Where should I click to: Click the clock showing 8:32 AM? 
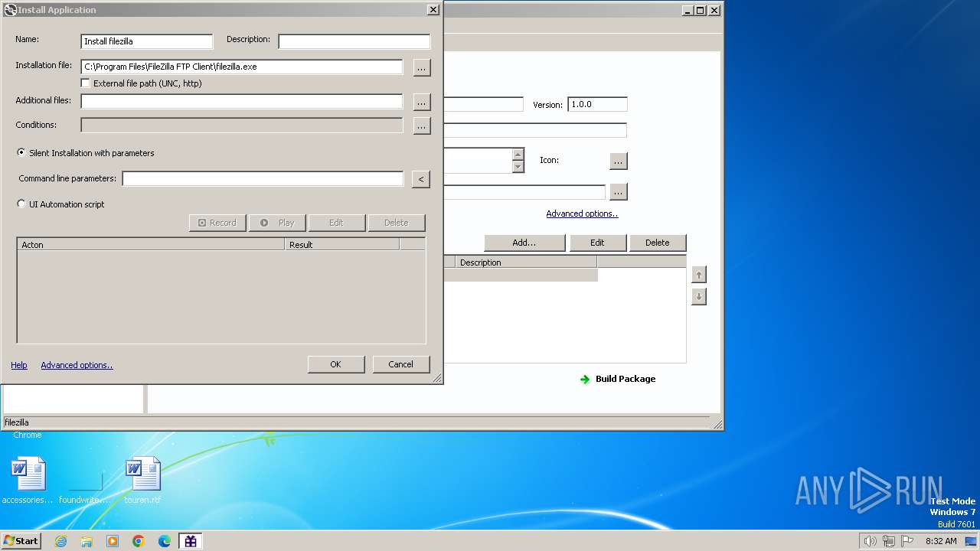941,541
